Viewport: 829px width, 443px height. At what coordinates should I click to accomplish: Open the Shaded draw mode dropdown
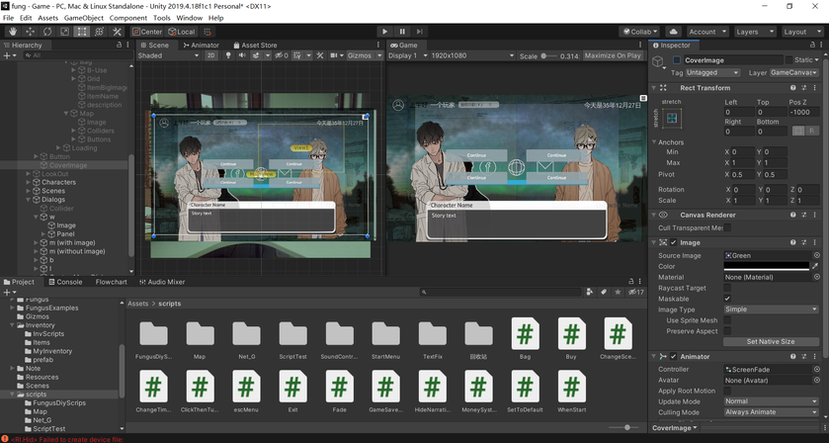tap(168, 56)
